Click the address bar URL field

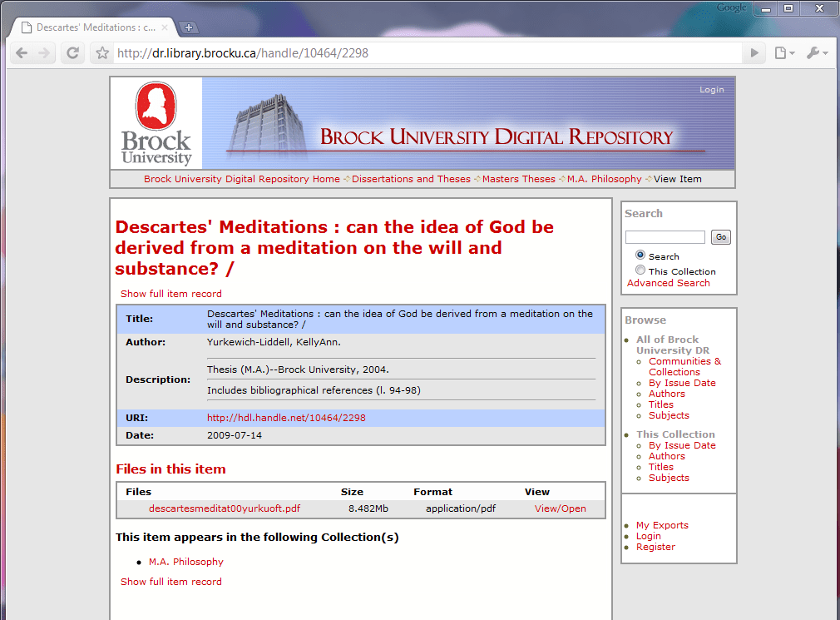pos(427,53)
